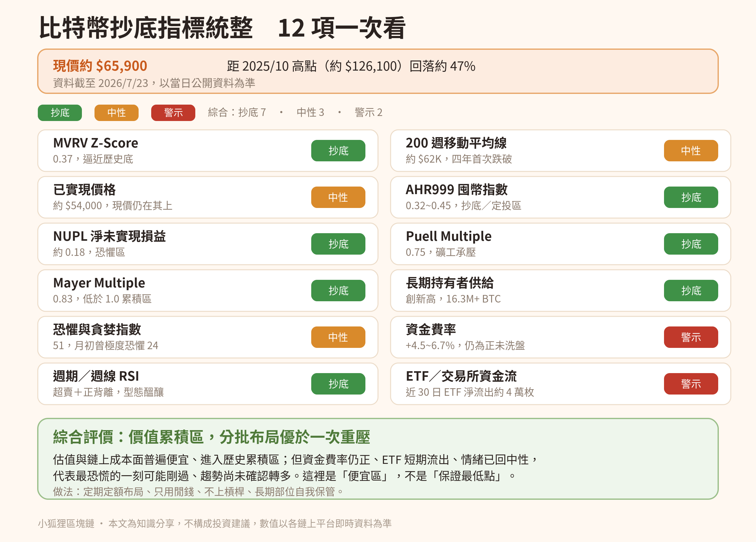Click the price text 現價約 $65,900

click(100, 66)
